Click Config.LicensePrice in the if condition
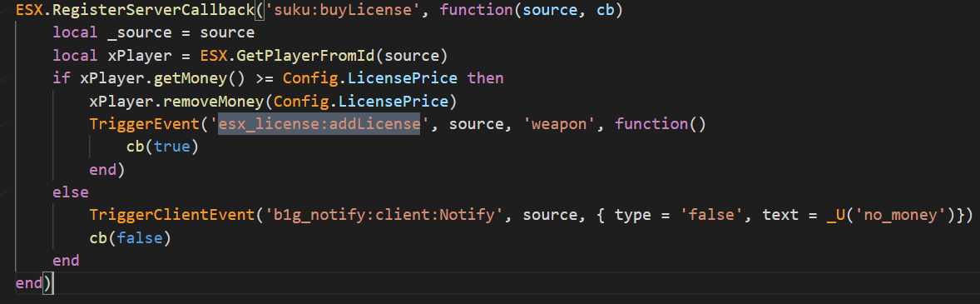Image resolution: width=980 pixels, height=304 pixels. [x=374, y=79]
